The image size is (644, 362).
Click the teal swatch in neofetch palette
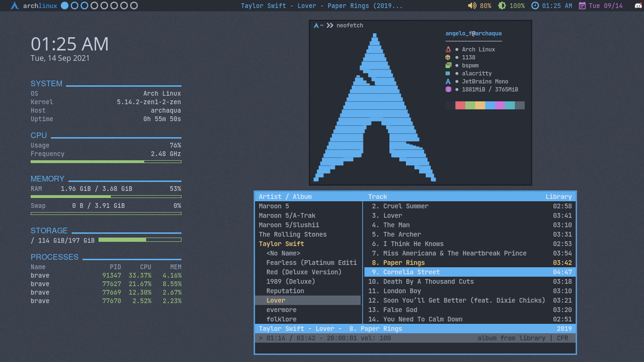[x=510, y=105]
